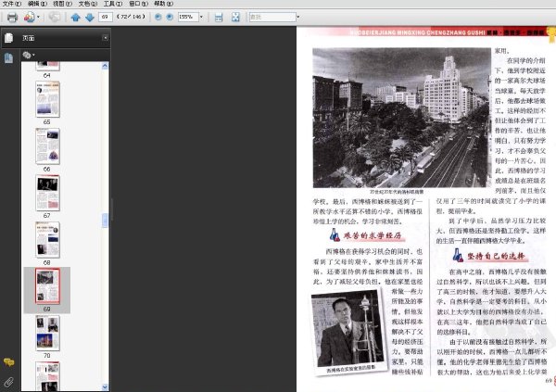
Task: Go to previous page with the blue up arrow
Action: click(75, 17)
